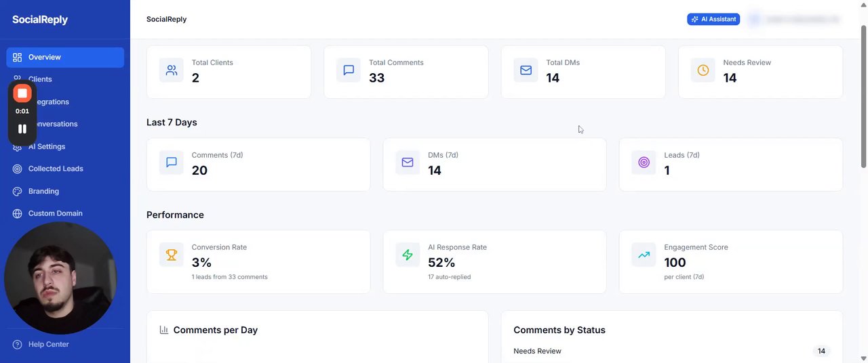The image size is (868, 363).
Task: Click the Comments per Day chart icon
Action: [x=164, y=330]
